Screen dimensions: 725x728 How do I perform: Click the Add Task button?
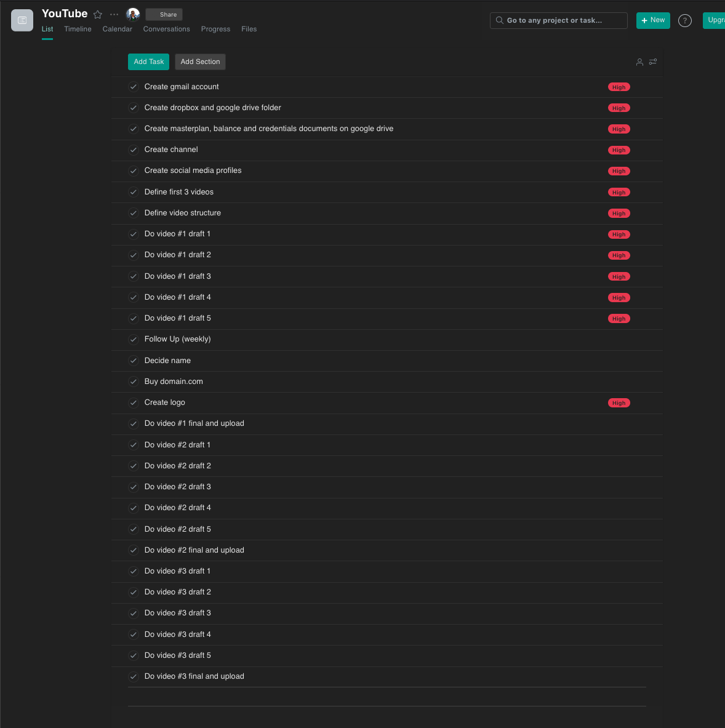(x=148, y=62)
